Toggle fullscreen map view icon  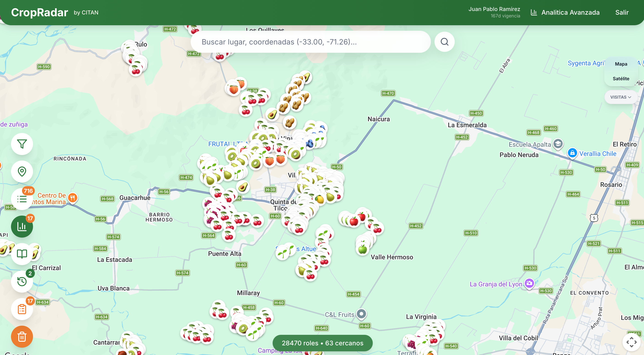pos(631,342)
